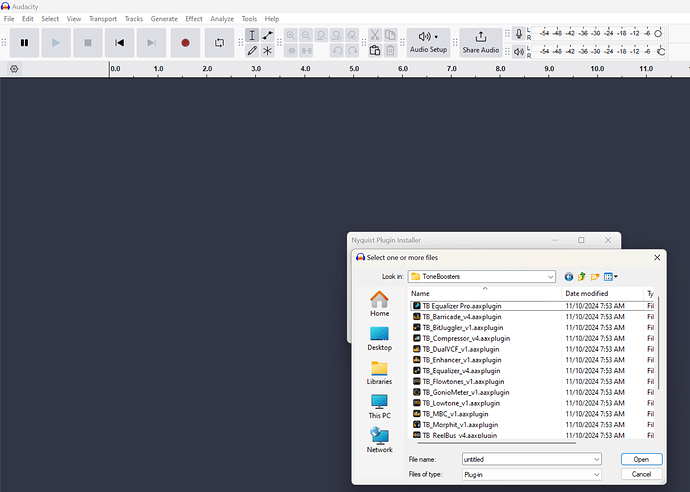
Task: Open the Analyze menu
Action: click(222, 19)
